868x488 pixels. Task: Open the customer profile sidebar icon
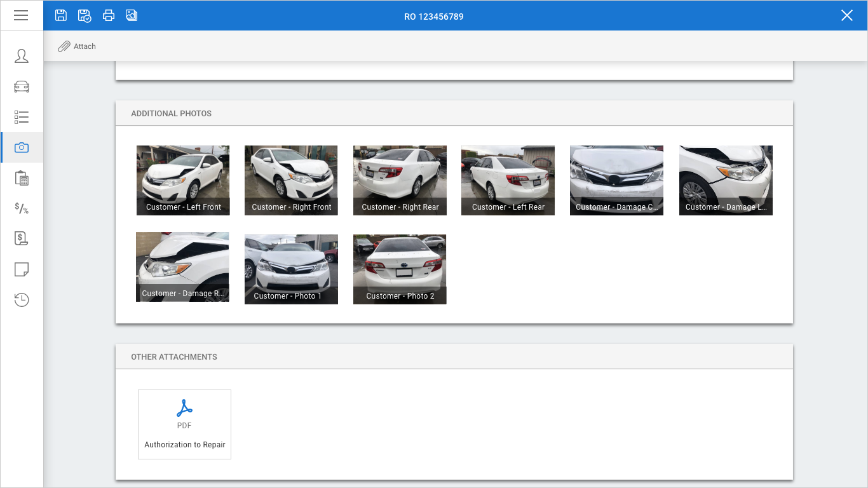[x=22, y=56]
